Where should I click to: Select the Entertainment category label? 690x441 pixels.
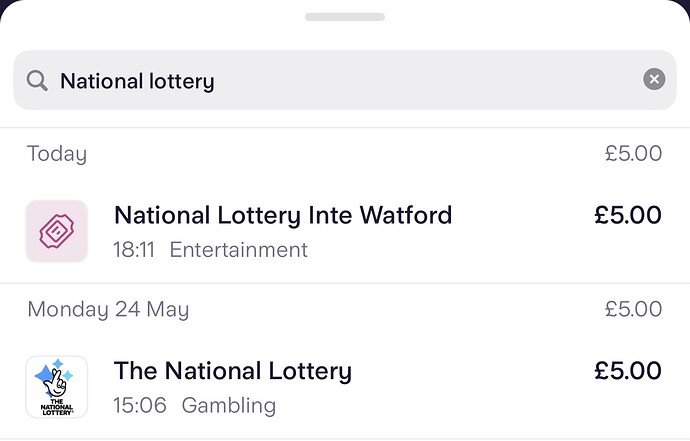tap(239, 249)
